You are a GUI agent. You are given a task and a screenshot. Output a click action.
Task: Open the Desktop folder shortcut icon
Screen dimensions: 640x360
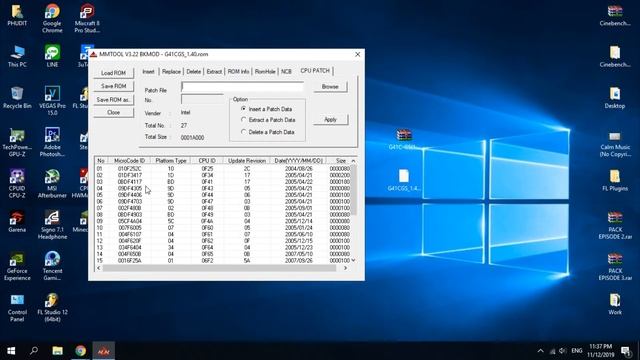point(615,98)
